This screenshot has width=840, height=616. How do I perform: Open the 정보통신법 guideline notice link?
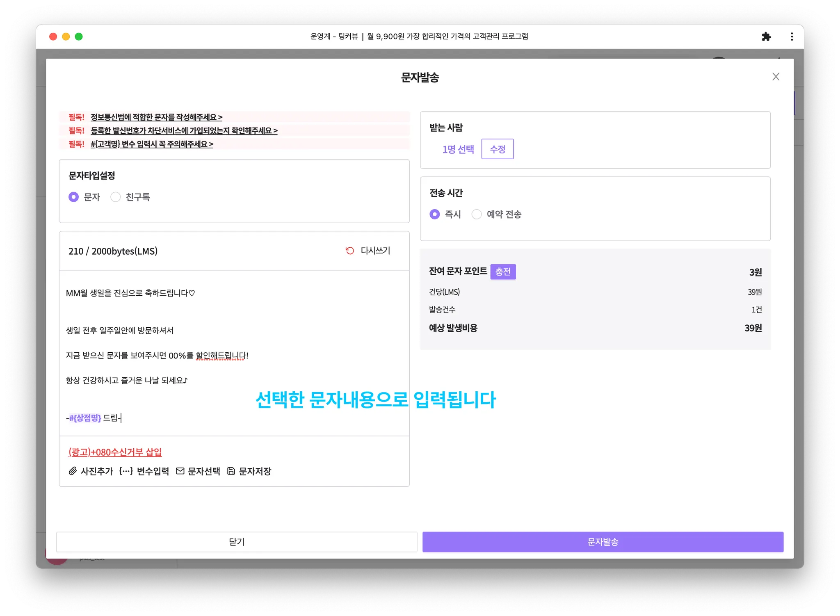[x=156, y=117]
